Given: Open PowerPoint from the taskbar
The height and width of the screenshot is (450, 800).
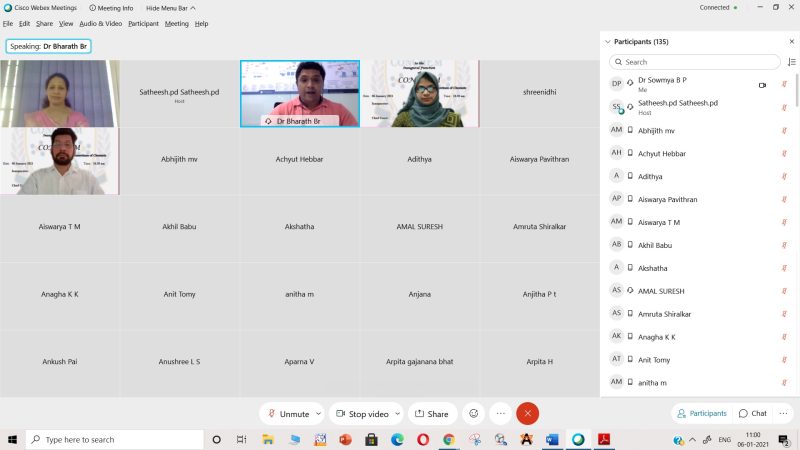Looking at the screenshot, I should point(346,439).
